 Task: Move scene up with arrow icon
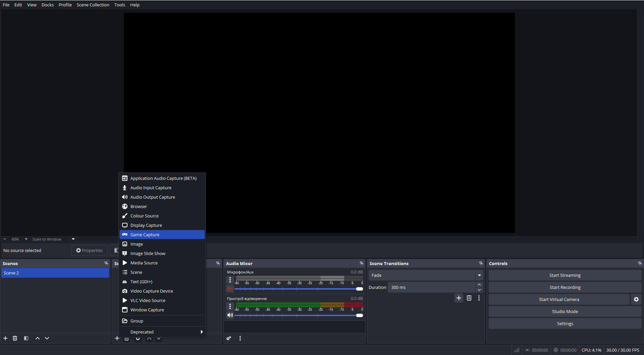tap(38, 338)
